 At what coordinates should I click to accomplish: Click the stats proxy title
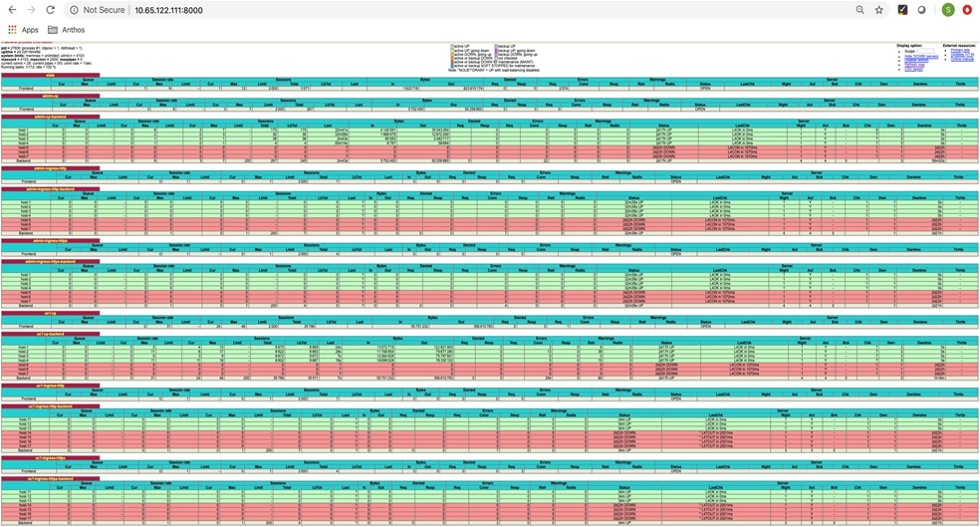point(50,75)
